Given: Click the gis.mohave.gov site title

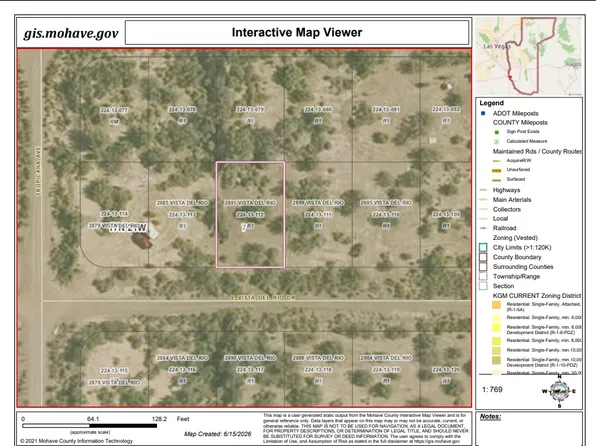Looking at the screenshot, I should pyautogui.click(x=71, y=33).
